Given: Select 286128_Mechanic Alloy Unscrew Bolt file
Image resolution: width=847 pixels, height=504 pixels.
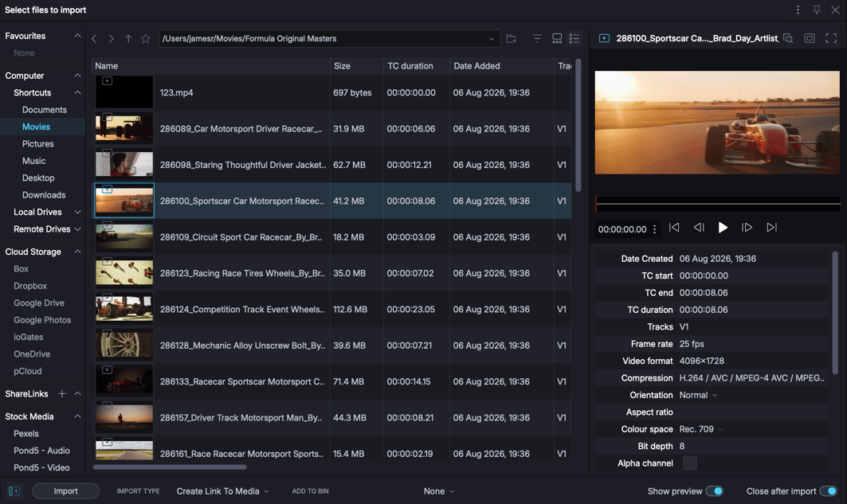Looking at the screenshot, I should pos(331,346).
